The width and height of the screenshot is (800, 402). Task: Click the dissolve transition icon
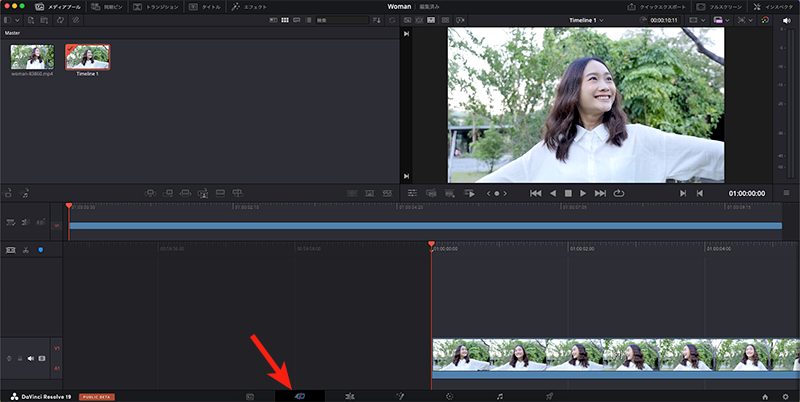(x=370, y=193)
